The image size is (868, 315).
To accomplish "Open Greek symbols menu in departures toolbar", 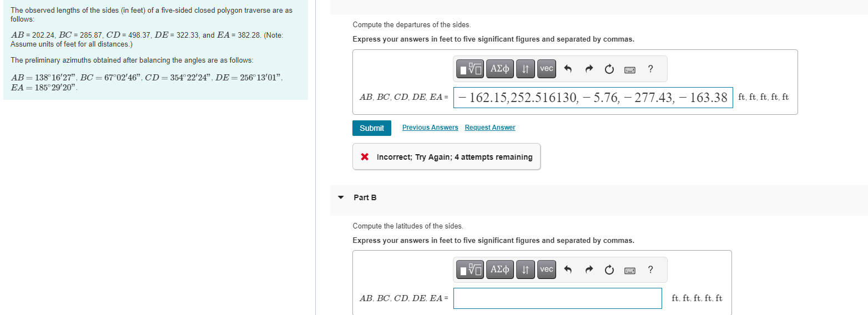I will 500,69.
